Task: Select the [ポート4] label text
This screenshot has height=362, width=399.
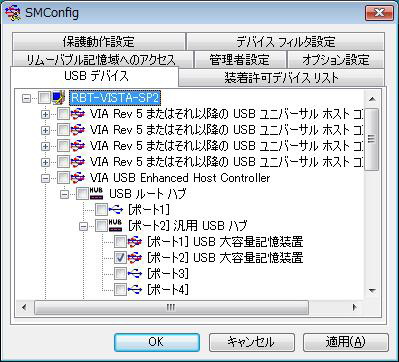Action: click(168, 290)
